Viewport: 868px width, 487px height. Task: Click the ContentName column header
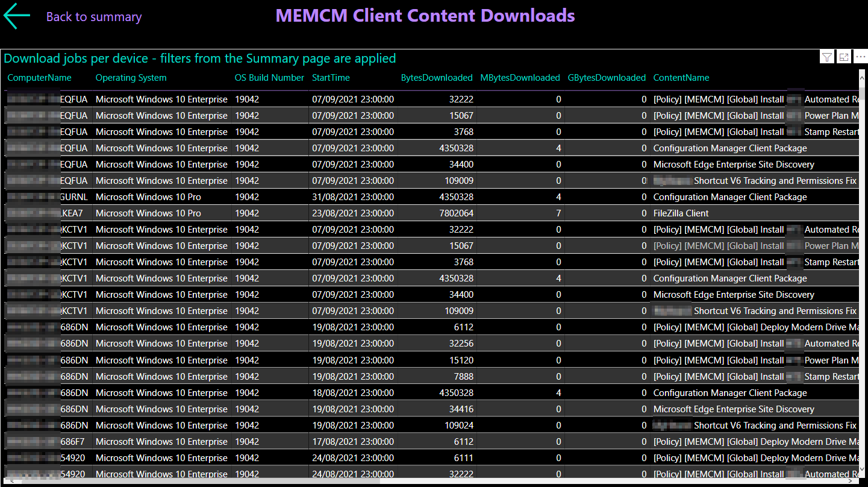(x=681, y=78)
